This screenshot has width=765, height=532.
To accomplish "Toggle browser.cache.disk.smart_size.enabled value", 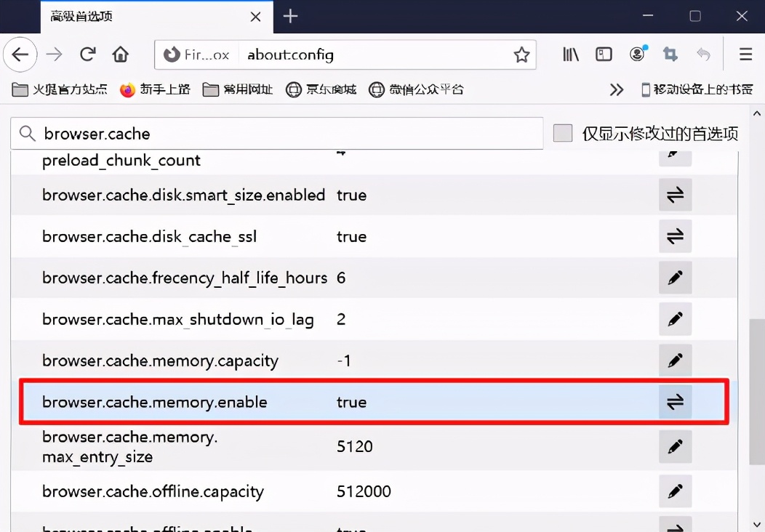I will (x=676, y=195).
